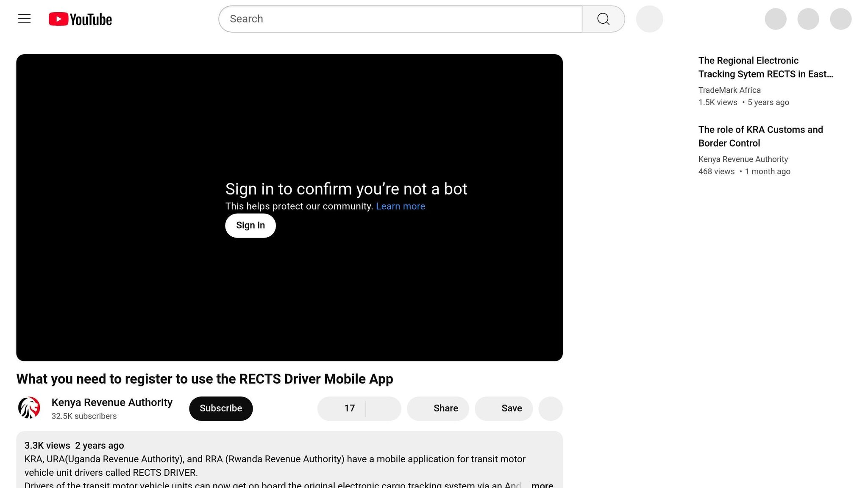Expand the video description with 'more'

(542, 485)
